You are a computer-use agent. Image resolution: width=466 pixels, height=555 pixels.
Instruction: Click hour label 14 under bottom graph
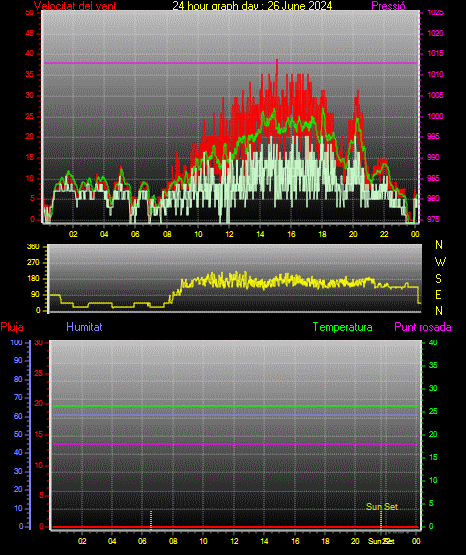pyautogui.click(x=264, y=541)
